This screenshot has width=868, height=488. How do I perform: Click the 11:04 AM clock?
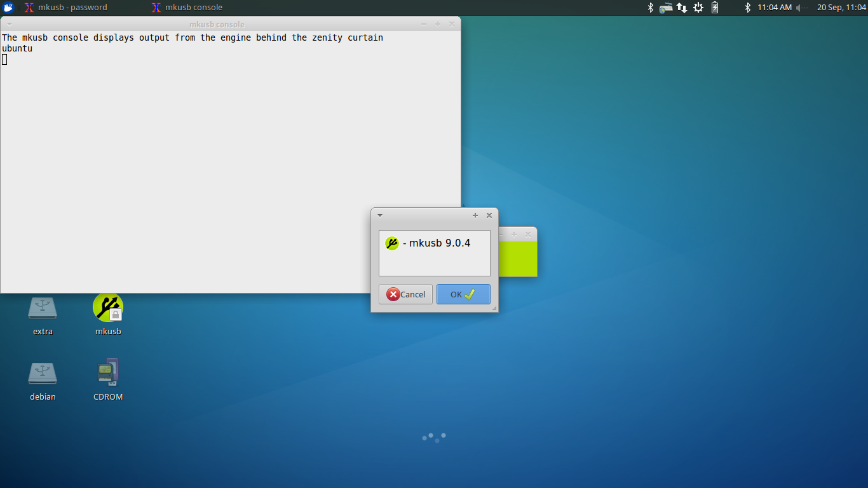coord(775,8)
